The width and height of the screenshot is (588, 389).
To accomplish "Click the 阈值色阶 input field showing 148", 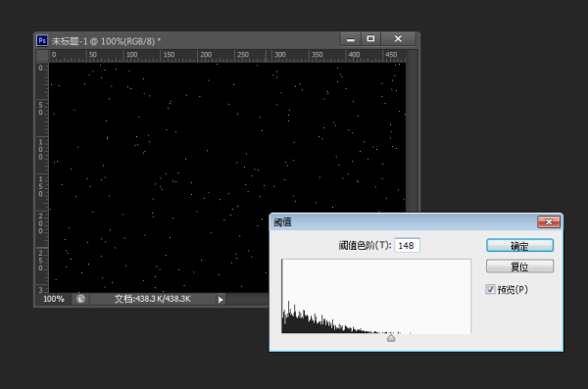I will coord(407,245).
